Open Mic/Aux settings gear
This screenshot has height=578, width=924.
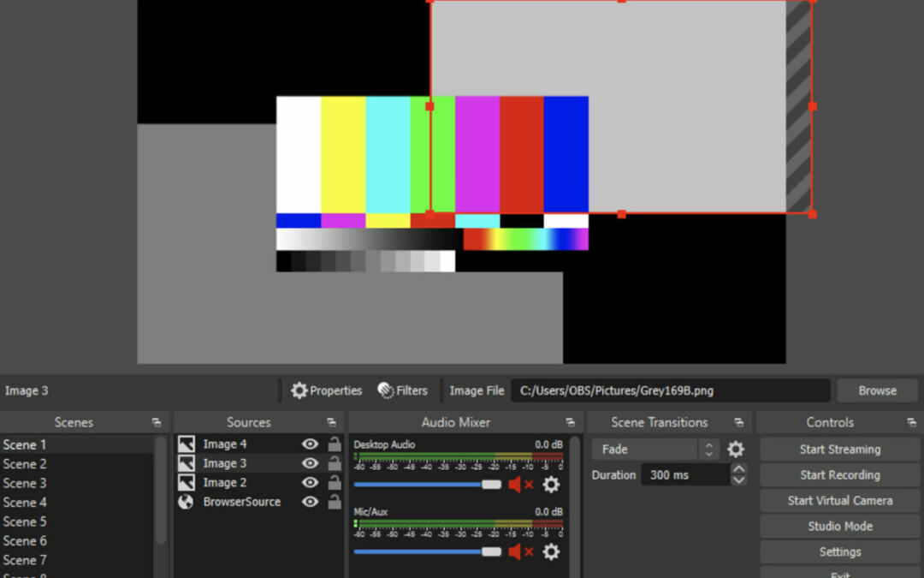point(551,552)
